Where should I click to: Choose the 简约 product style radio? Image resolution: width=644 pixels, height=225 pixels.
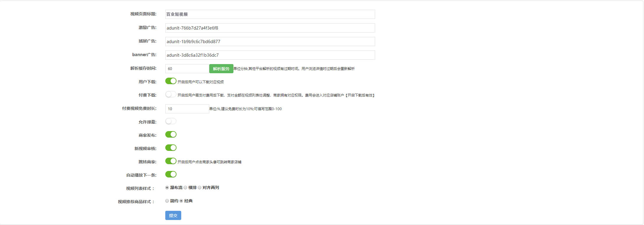167,201
